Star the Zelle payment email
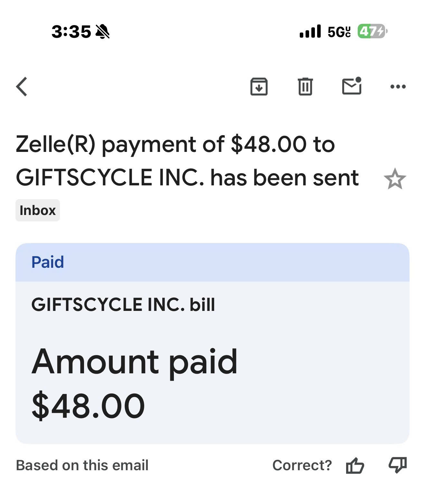This screenshot has width=425, height=504. [395, 179]
